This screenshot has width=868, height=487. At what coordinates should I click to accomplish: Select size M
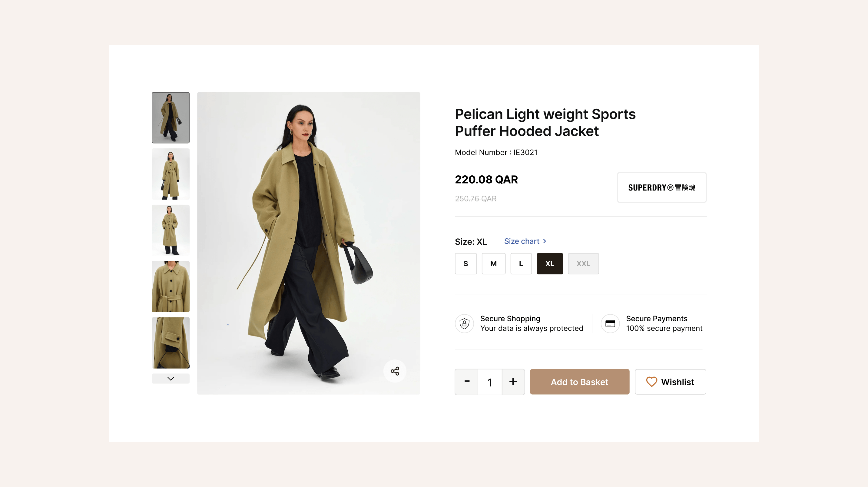pyautogui.click(x=493, y=263)
